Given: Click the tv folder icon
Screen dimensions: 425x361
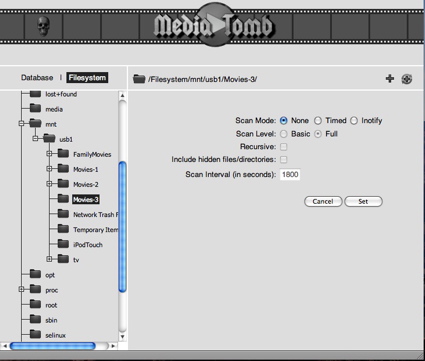Looking at the screenshot, I should (x=63, y=259).
